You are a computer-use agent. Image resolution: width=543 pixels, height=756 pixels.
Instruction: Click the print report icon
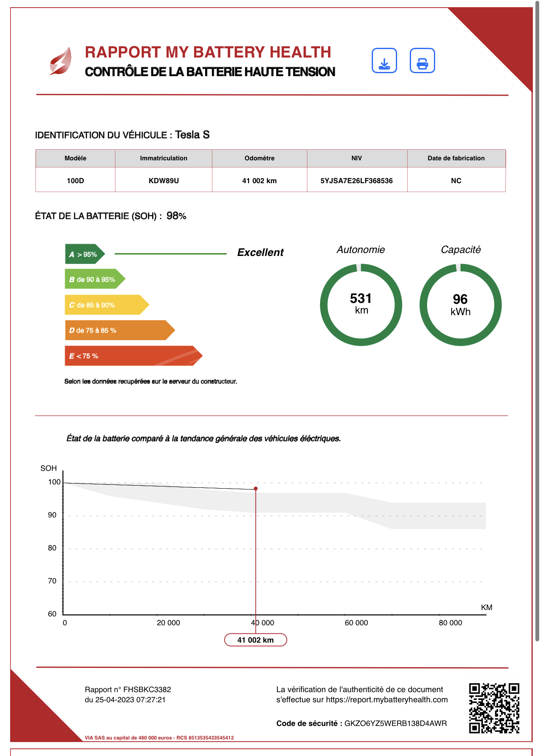click(x=422, y=60)
